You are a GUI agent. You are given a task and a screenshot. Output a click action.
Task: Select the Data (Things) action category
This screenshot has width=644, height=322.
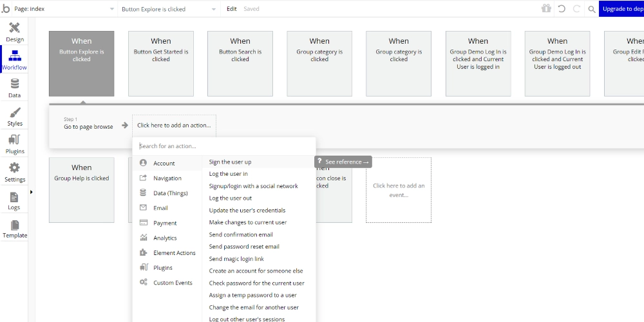click(167, 193)
